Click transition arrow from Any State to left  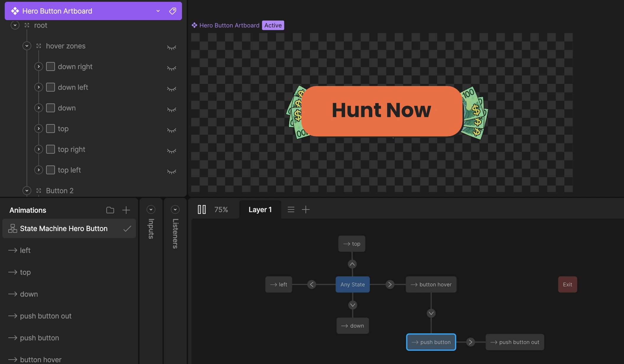[x=312, y=285]
